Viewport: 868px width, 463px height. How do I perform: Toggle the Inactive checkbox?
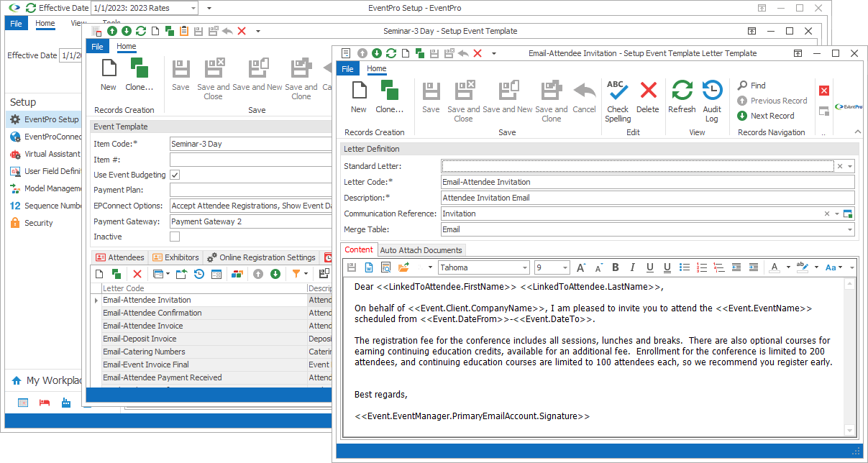(x=175, y=237)
